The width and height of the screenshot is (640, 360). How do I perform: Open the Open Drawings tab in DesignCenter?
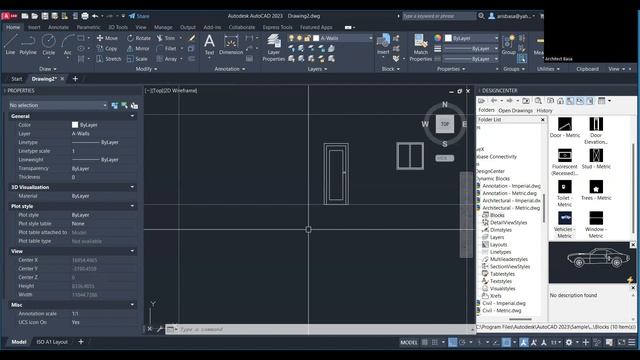[516, 111]
